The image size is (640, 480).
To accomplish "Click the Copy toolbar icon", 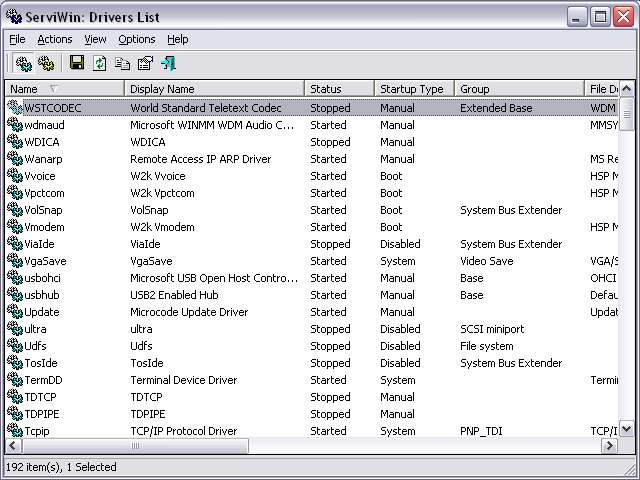I will pos(123,63).
